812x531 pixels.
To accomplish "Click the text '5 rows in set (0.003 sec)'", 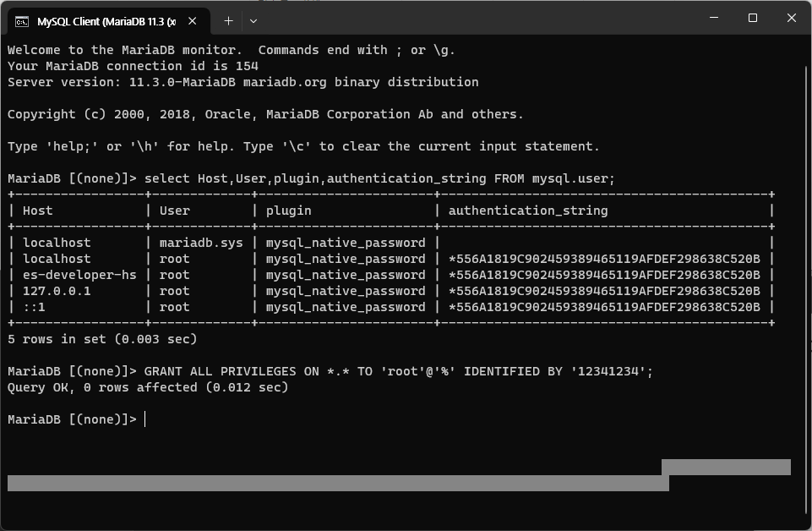I will point(102,339).
